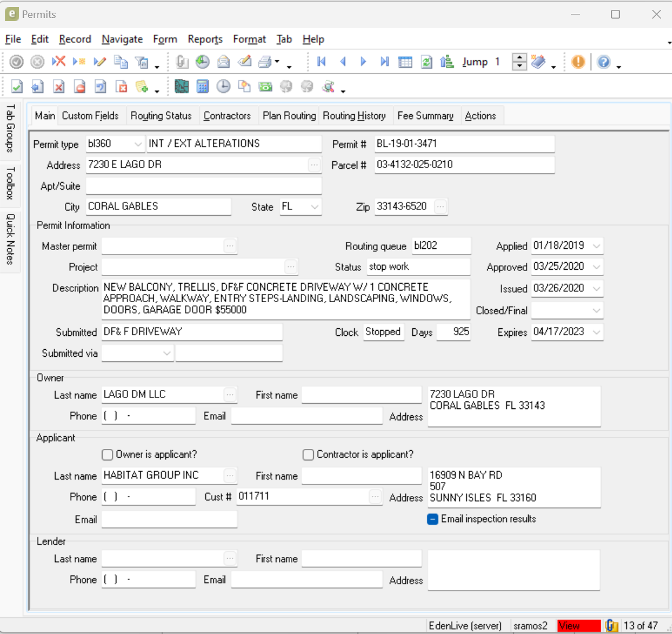
Task: Open the Expires date dropdown
Action: point(596,332)
